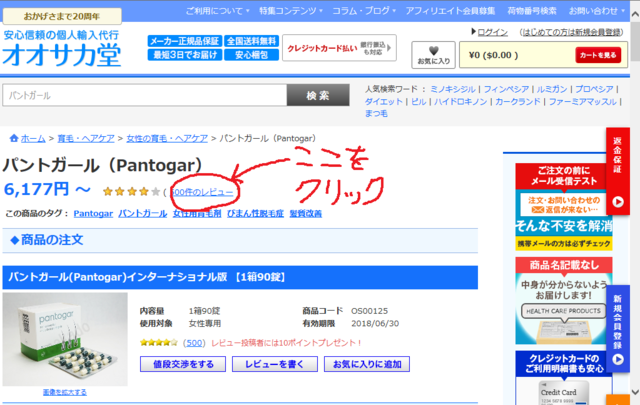
Task: Click popular keyword ダイエット
Action: [x=384, y=102]
